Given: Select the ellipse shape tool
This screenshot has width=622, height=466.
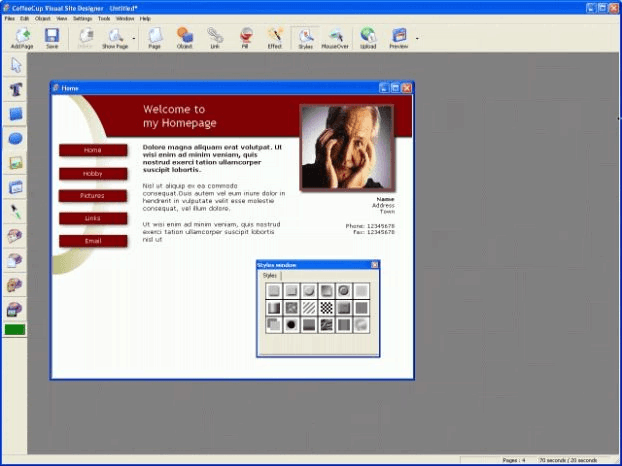Looking at the screenshot, I should 16,138.
